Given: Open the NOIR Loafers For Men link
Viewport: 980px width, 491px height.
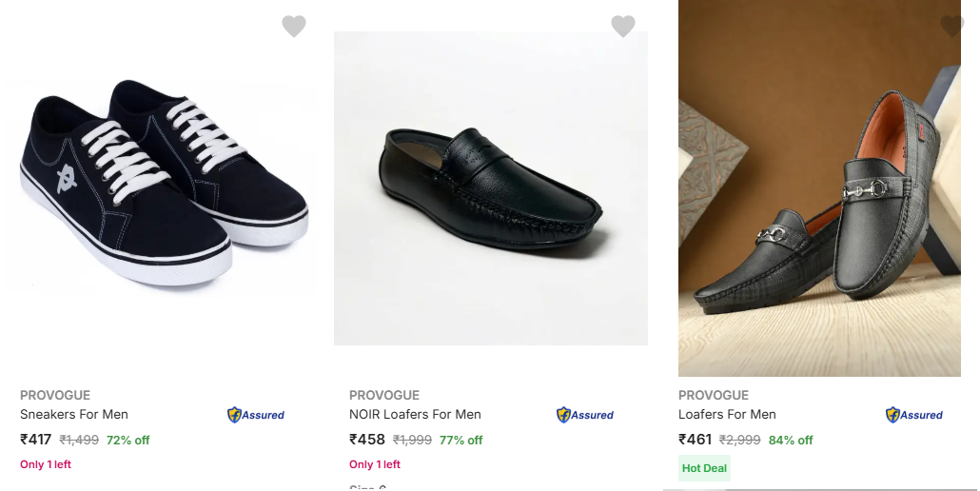Looking at the screenshot, I should pyautogui.click(x=415, y=414).
